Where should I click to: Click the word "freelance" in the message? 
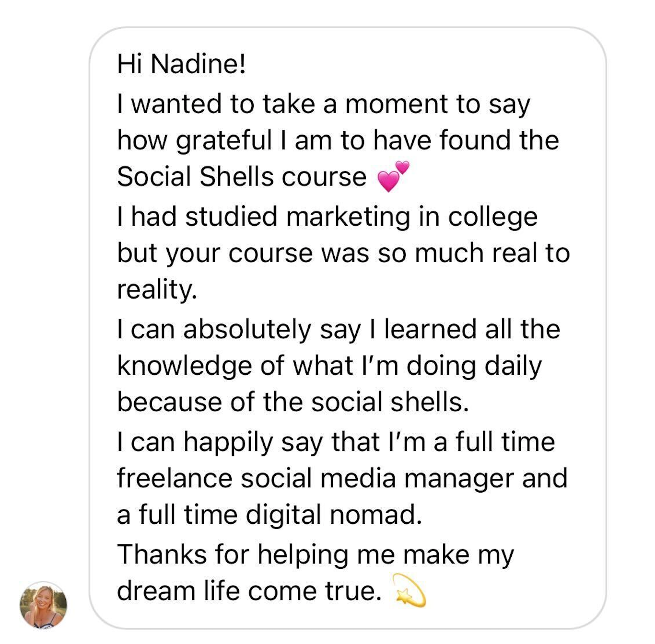click(x=175, y=478)
